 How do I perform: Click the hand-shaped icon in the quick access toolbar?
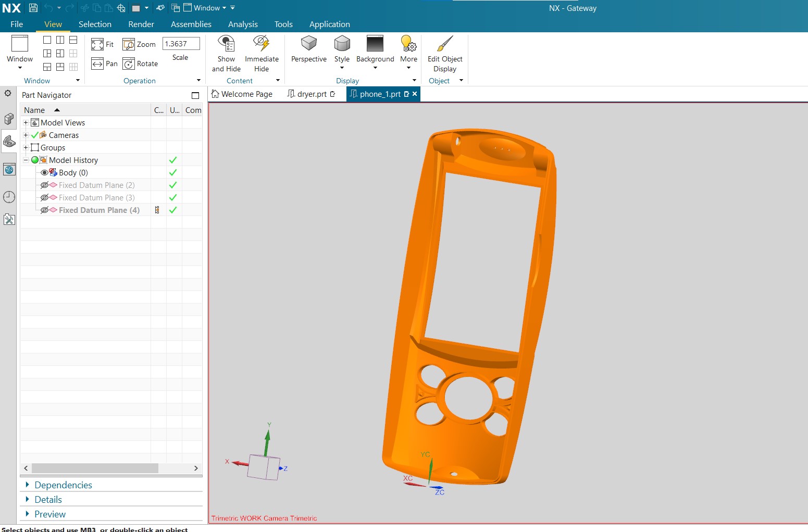[x=160, y=8]
